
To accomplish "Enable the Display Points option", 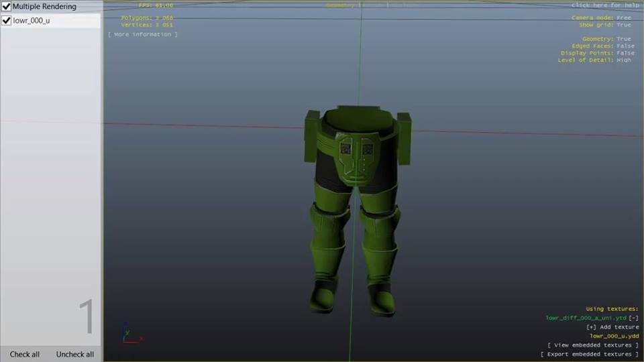I will coord(624,53).
